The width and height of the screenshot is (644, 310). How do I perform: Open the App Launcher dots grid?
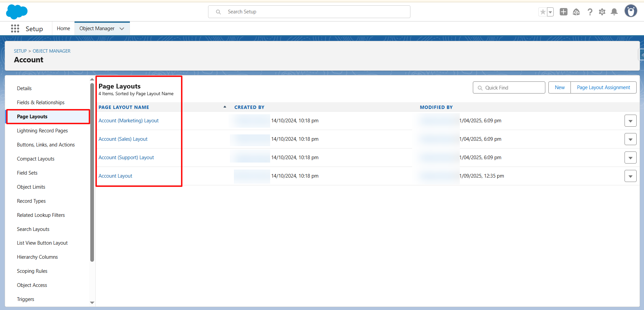pos(15,28)
